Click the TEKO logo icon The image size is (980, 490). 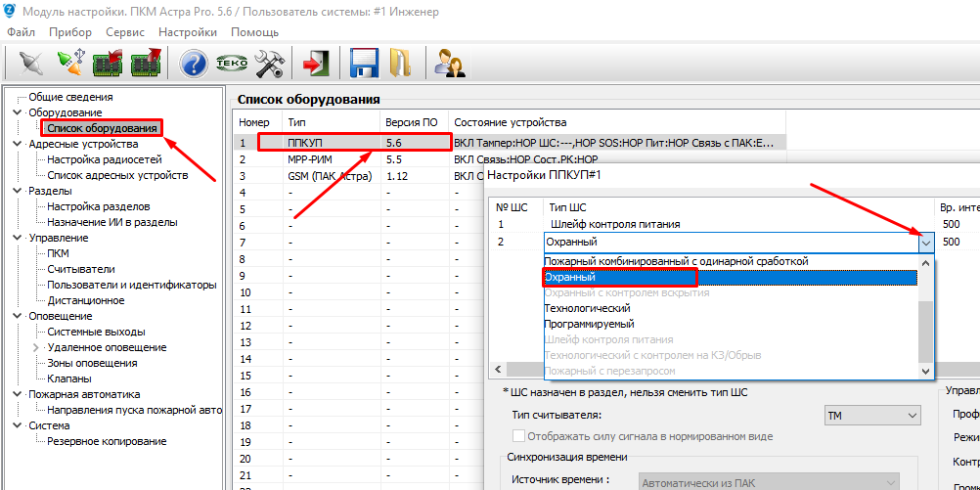coord(231,64)
